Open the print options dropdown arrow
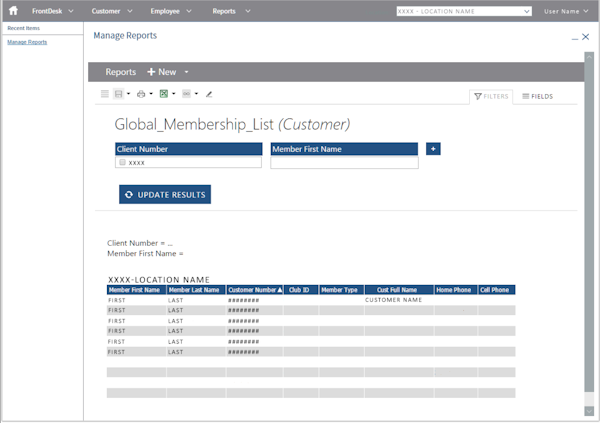Viewport: 600px width, 423px height. click(151, 94)
